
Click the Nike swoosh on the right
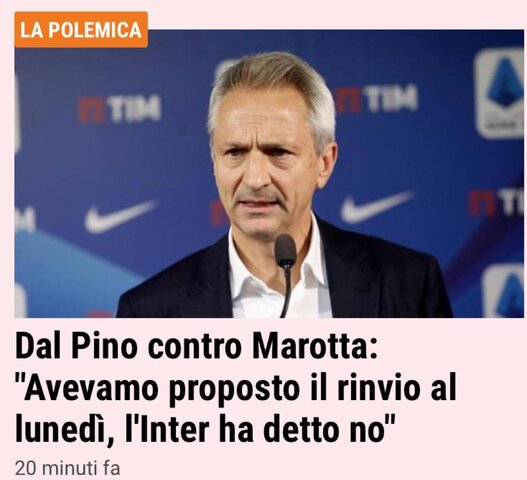(377, 207)
